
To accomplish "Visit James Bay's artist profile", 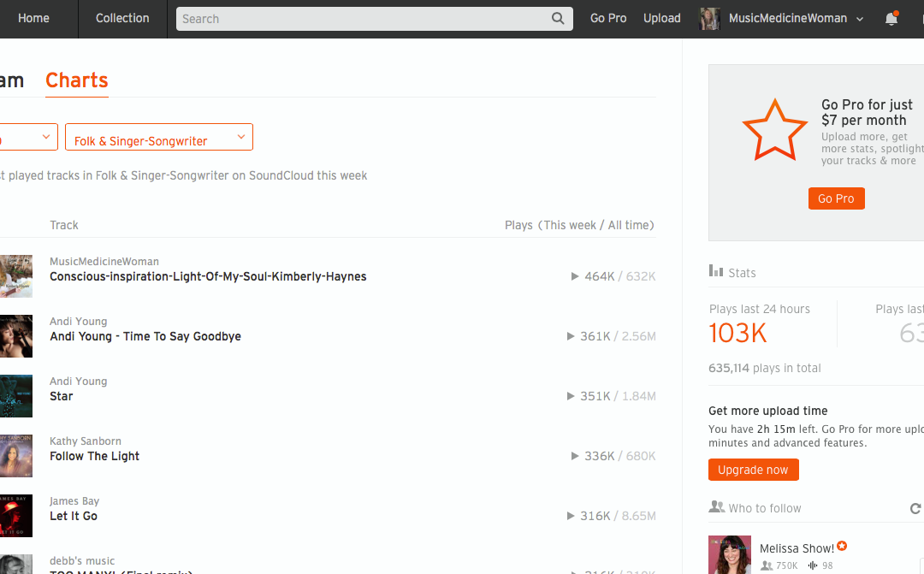I will [x=74, y=501].
